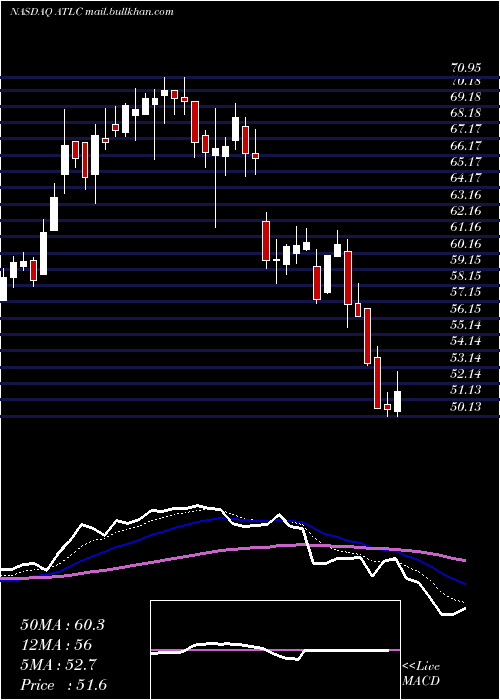Viewport: 500px width, 700px height.
Task: Click the 59.15 price axis label
Action: (x=466, y=260)
